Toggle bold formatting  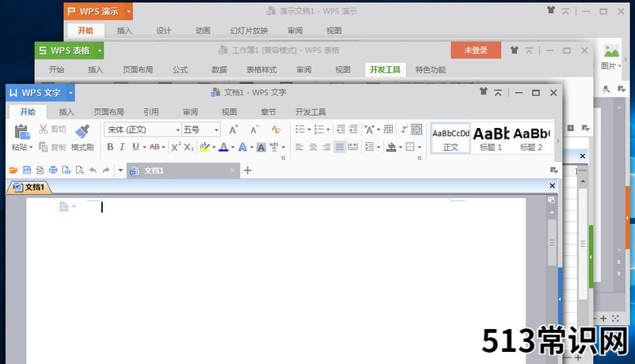tap(110, 147)
